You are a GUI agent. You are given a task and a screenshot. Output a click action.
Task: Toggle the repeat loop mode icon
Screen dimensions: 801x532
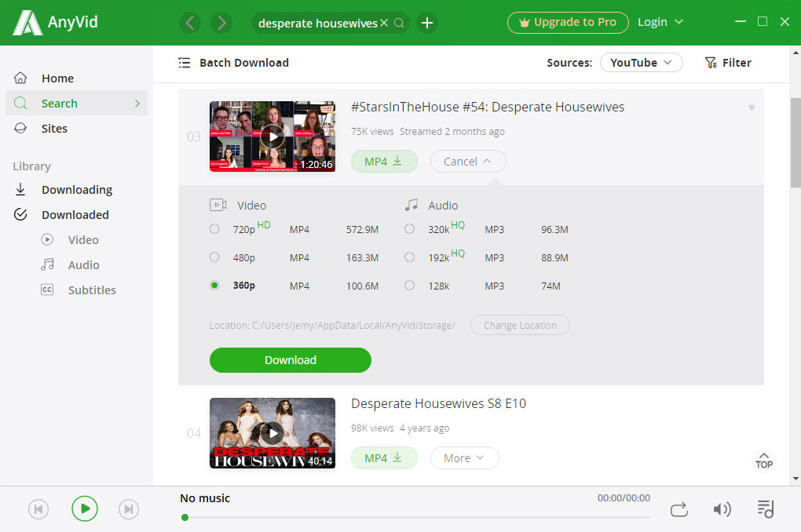click(x=679, y=509)
